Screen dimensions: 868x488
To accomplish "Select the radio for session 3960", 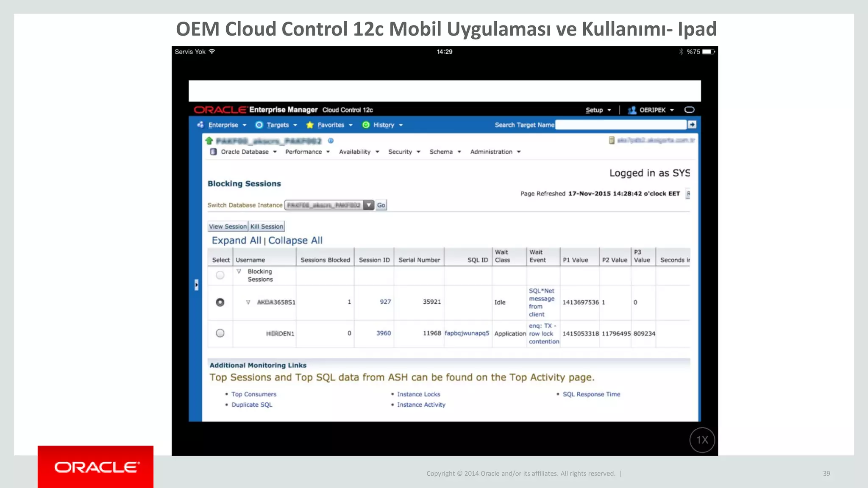I will click(x=220, y=333).
